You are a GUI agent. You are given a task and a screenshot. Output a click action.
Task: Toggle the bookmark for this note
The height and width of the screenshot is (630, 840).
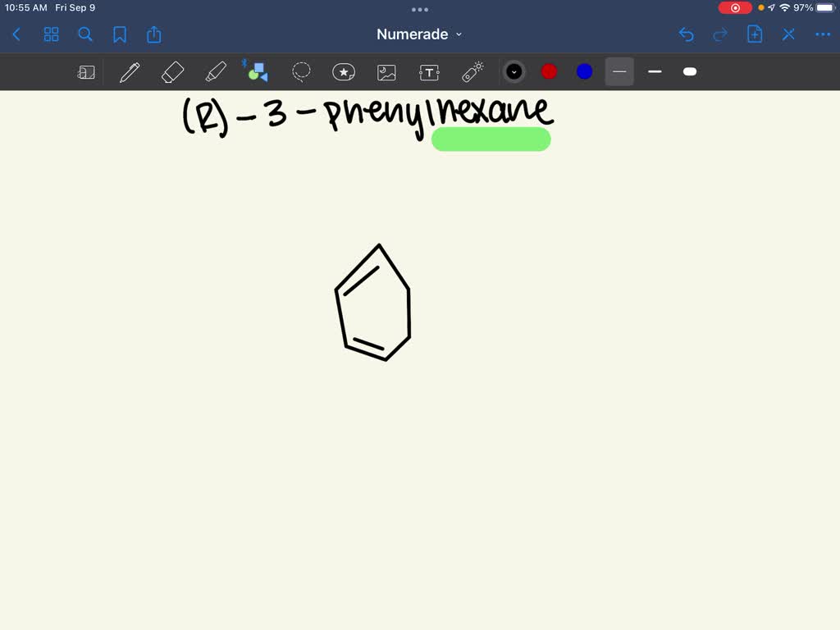[120, 34]
